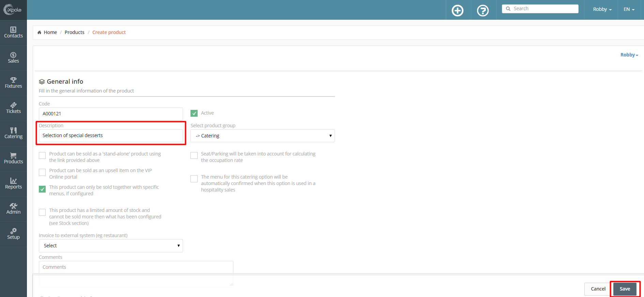The width and height of the screenshot is (644, 297).
Task: Click the Comments text area
Action: 136,274
